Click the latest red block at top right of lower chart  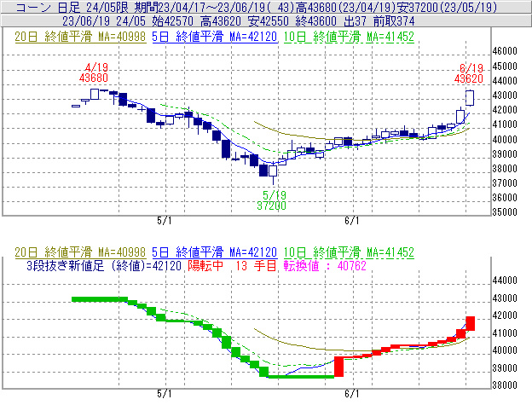[471, 323]
